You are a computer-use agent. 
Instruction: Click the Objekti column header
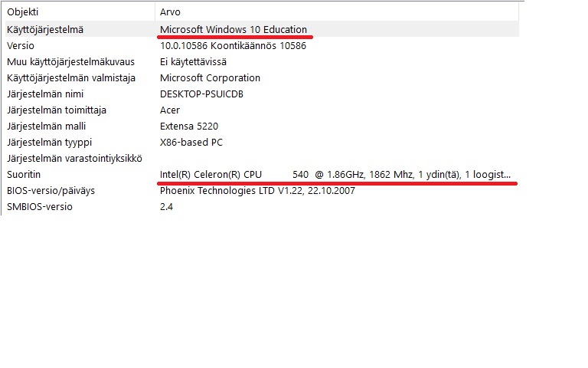[78, 11]
